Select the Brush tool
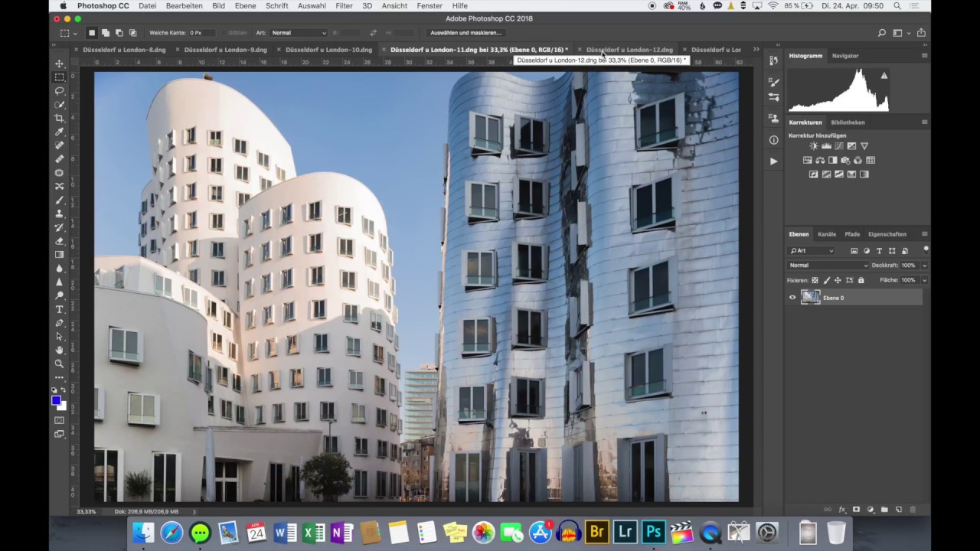 tap(60, 201)
